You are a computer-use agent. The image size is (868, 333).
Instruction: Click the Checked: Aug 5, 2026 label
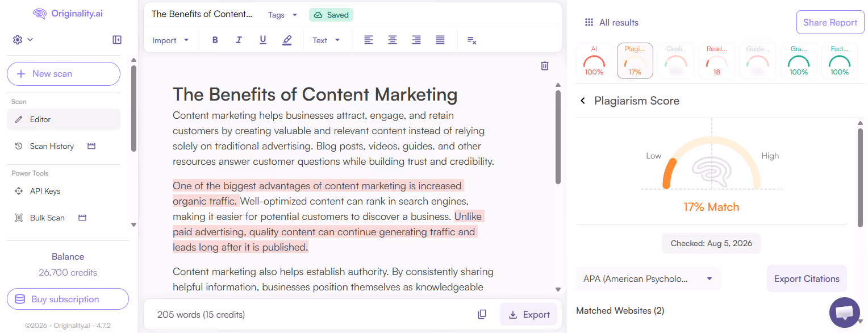tap(711, 243)
